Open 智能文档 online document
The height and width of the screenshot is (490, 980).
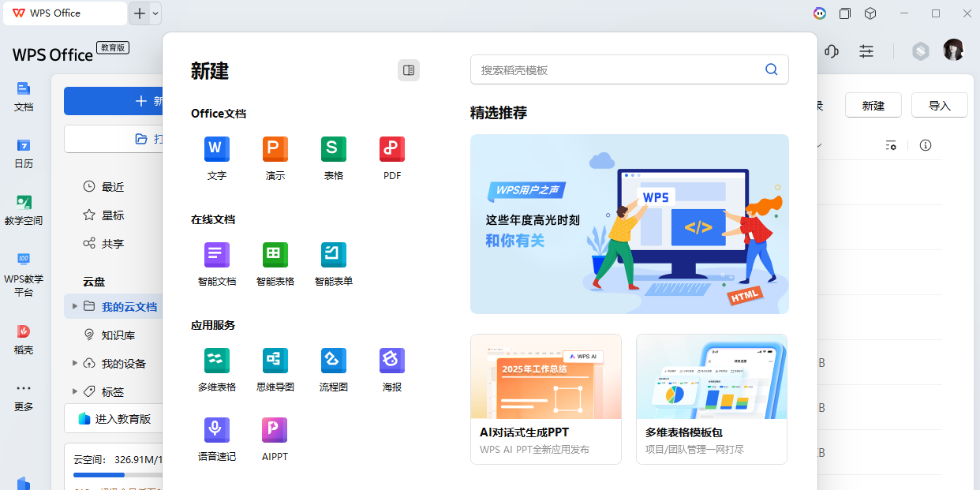pos(217,264)
